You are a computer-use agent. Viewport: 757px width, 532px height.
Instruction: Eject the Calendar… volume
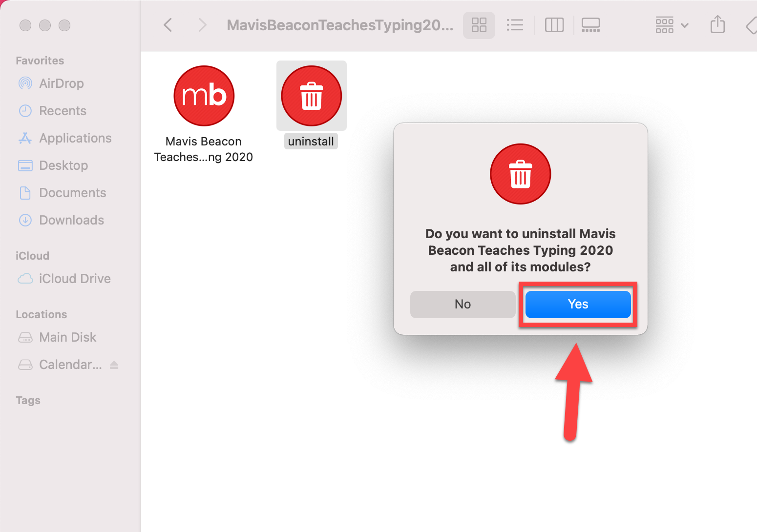pos(114,365)
